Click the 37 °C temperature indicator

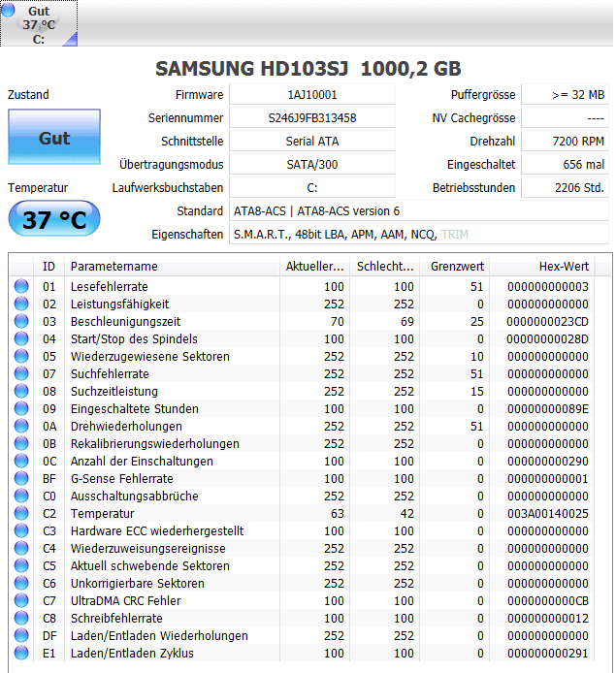(x=54, y=218)
